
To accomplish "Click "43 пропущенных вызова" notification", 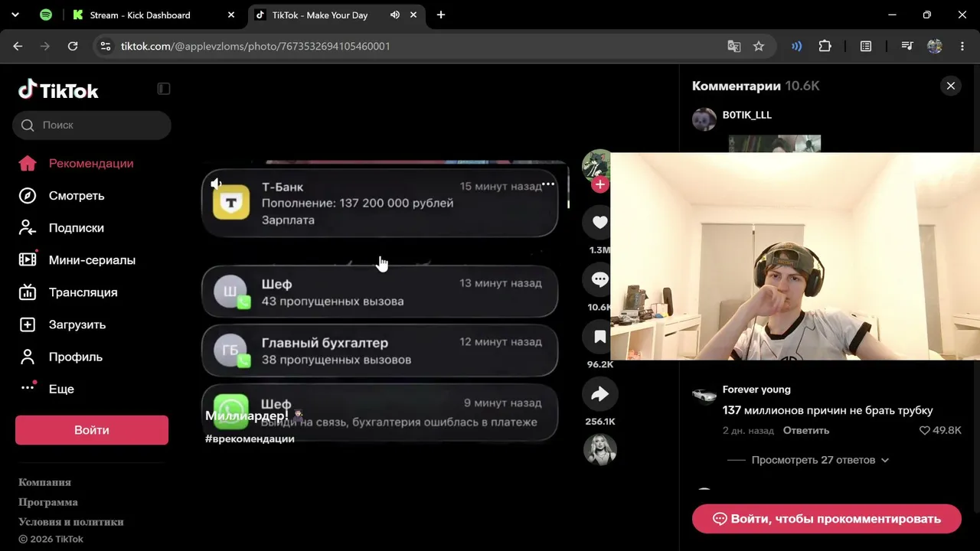I will tap(380, 292).
